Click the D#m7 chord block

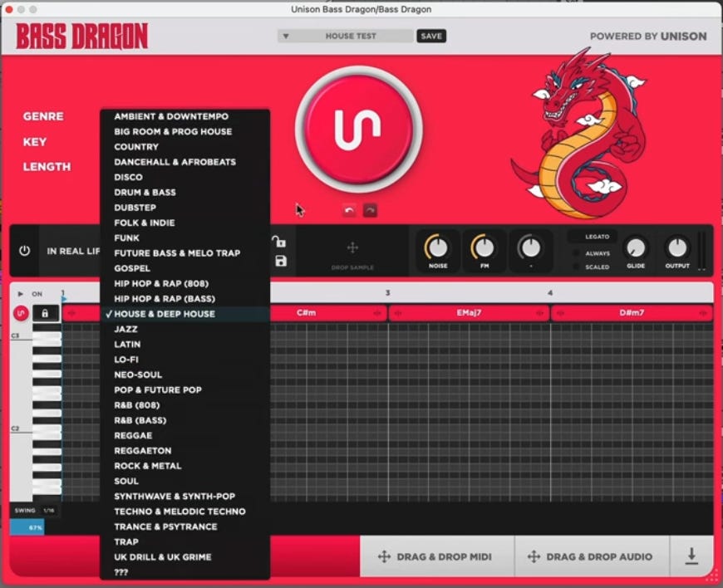pos(632,313)
